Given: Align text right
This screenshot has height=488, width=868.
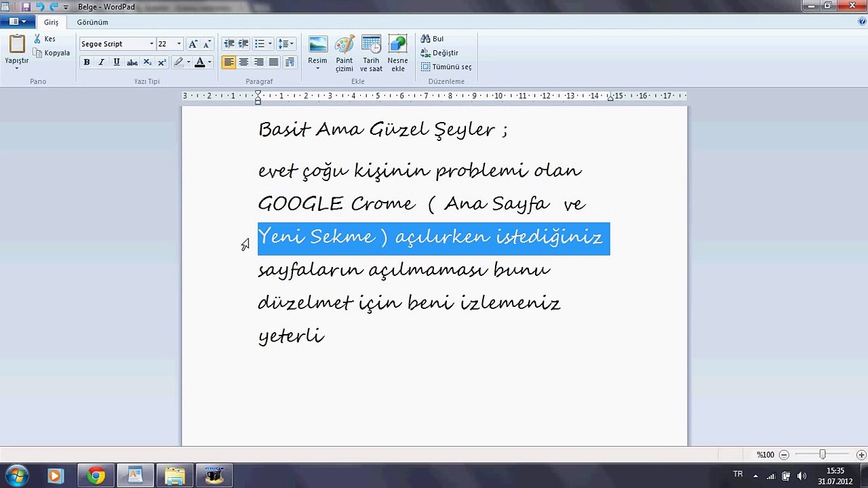Looking at the screenshot, I should pyautogui.click(x=259, y=62).
